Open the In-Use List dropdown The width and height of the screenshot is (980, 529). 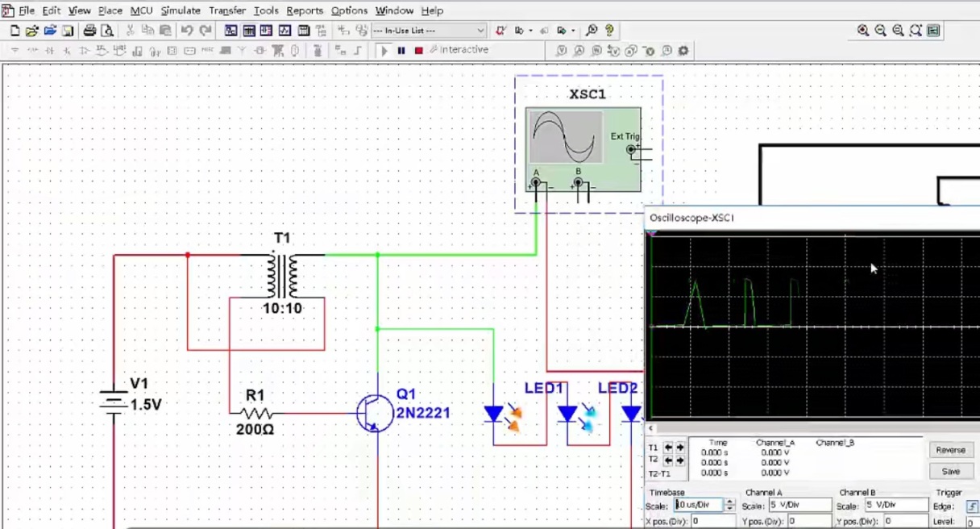pos(481,31)
